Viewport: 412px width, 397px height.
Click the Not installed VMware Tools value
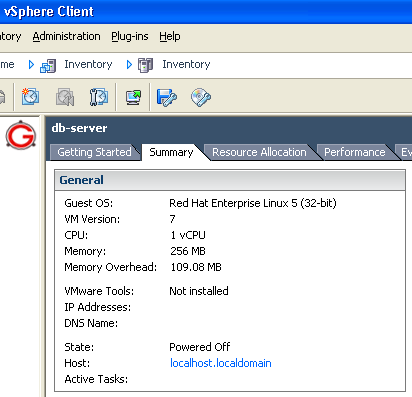click(x=199, y=291)
